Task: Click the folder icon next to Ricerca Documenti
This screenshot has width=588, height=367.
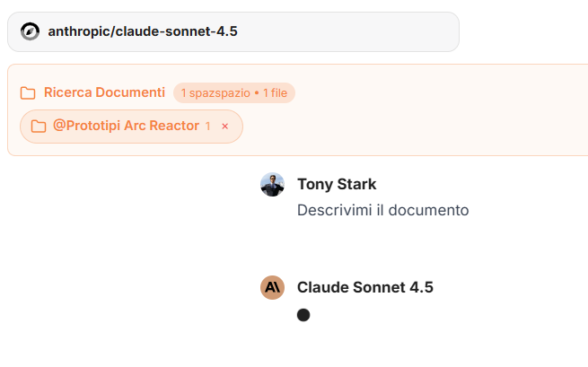Action: 28,92
